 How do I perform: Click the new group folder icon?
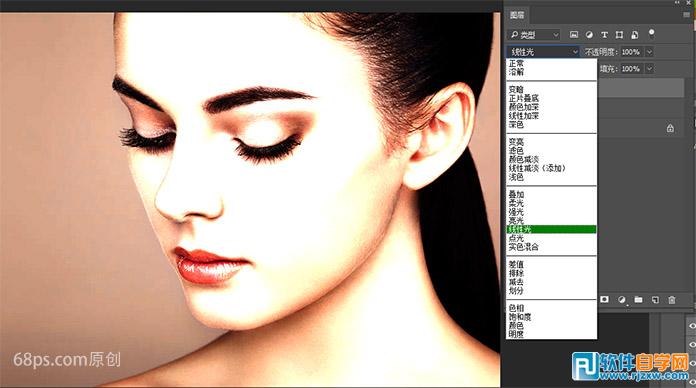[638, 300]
